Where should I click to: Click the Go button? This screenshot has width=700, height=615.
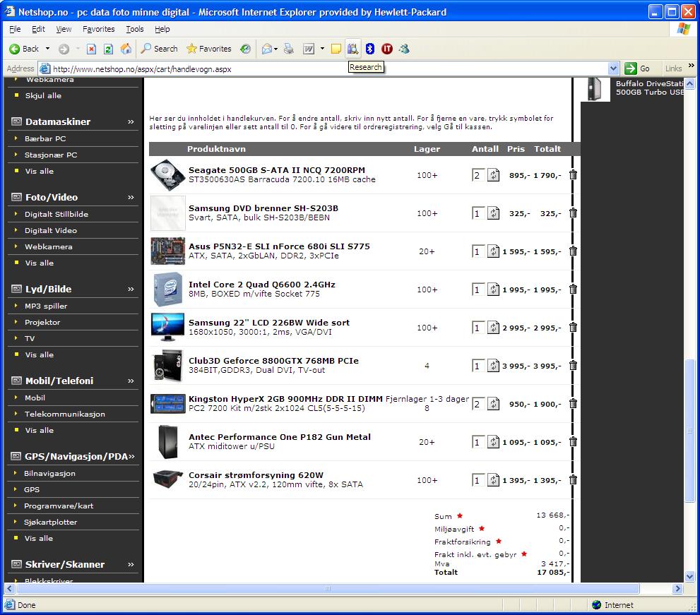(x=638, y=68)
